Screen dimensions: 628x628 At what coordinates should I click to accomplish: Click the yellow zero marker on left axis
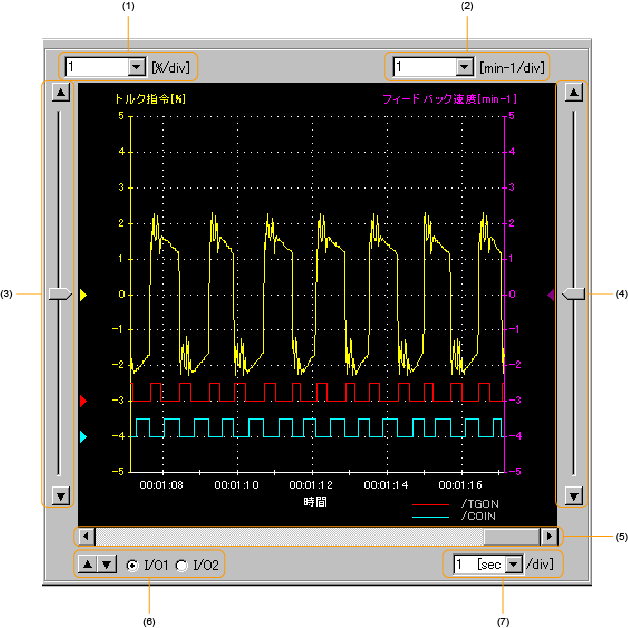[84, 295]
